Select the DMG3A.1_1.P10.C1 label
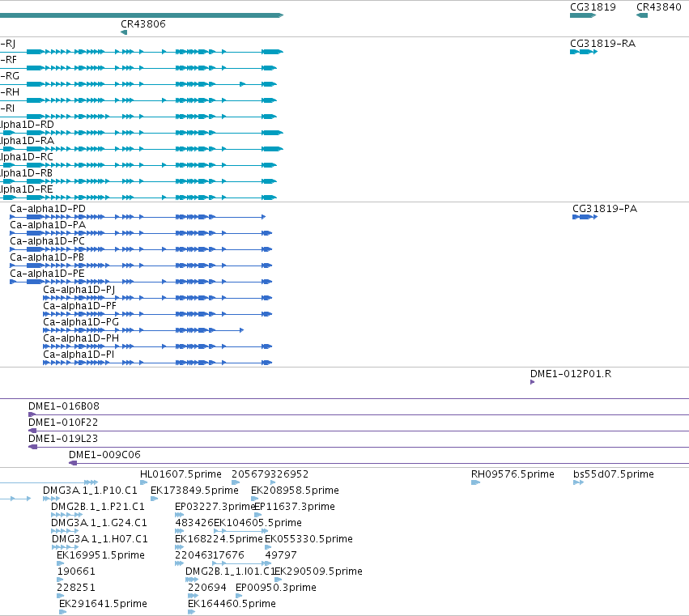The image size is (689, 616). tap(90, 491)
